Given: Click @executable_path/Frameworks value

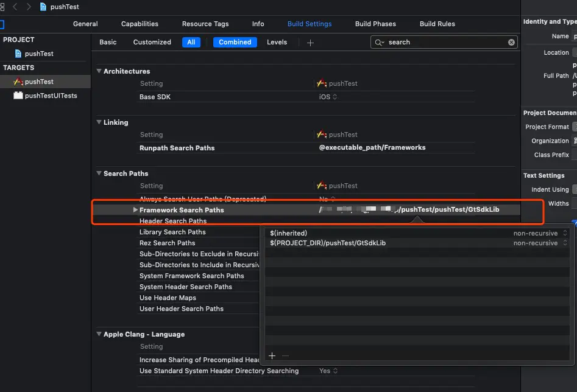Looking at the screenshot, I should (372, 147).
